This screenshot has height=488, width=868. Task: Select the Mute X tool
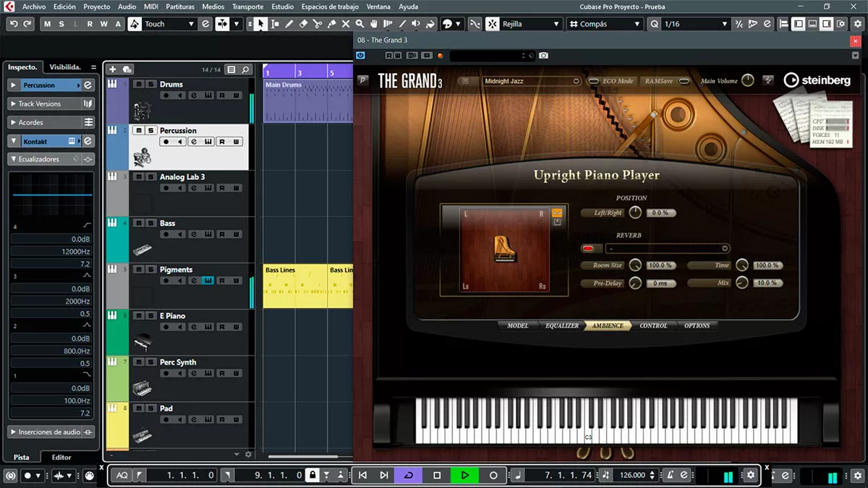[346, 24]
